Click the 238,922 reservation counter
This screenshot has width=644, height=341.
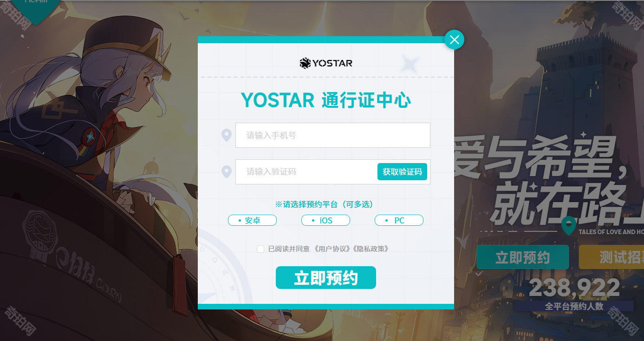click(x=574, y=288)
